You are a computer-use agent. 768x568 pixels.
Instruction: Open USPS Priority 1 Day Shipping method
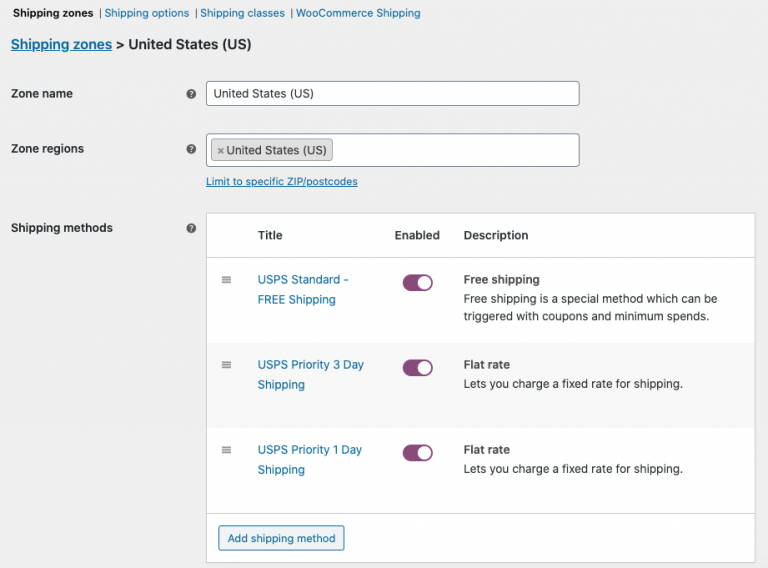310,460
